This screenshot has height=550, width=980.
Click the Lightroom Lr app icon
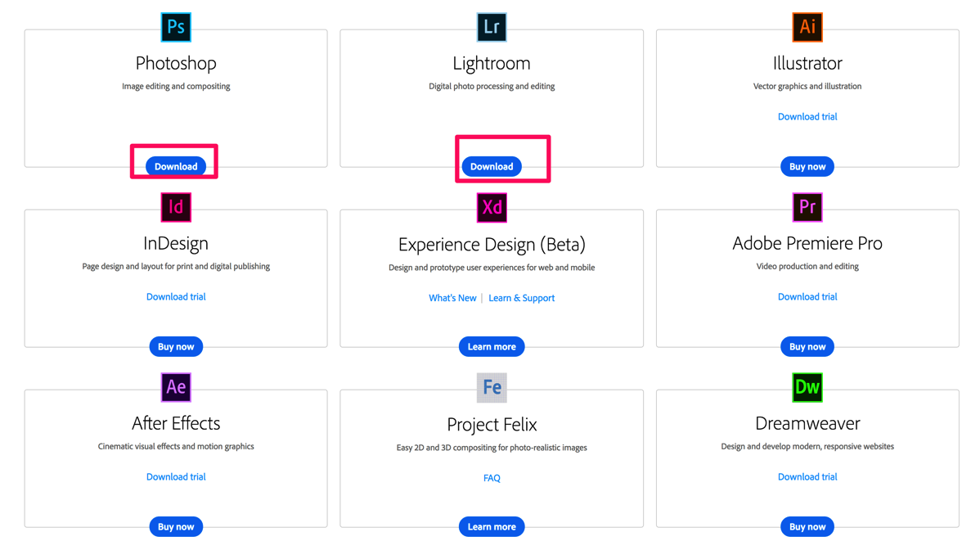[x=492, y=27]
